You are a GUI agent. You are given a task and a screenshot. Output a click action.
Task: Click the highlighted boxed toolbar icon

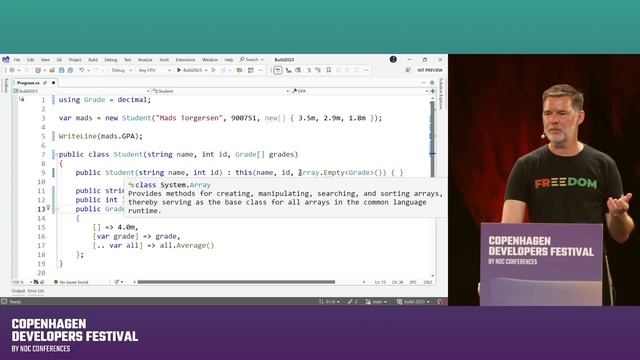coord(278,70)
